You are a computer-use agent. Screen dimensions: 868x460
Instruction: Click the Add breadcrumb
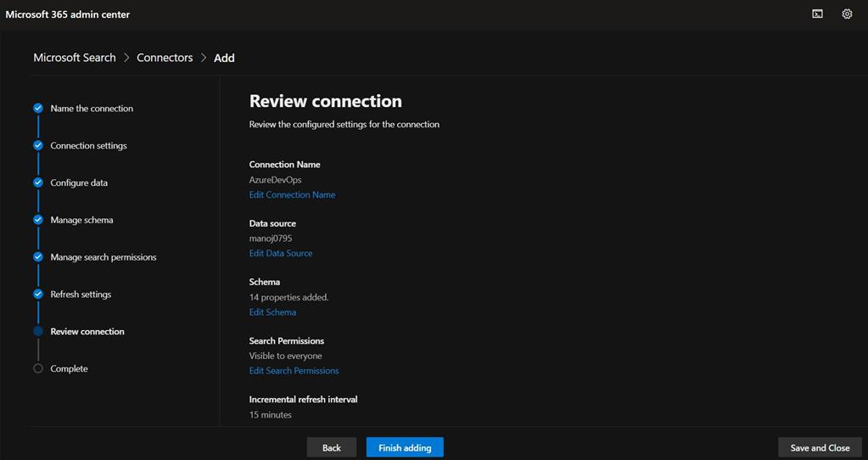(x=224, y=58)
